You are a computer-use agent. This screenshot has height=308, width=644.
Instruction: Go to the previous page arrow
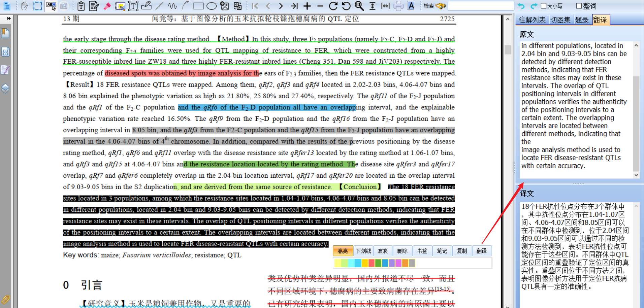pos(268,6)
